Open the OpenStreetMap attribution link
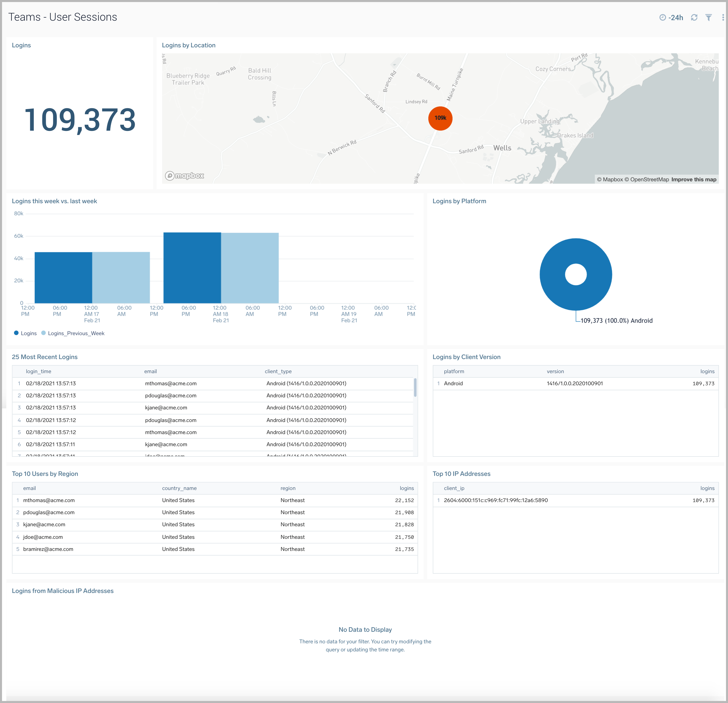The height and width of the screenshot is (703, 728). tap(646, 180)
